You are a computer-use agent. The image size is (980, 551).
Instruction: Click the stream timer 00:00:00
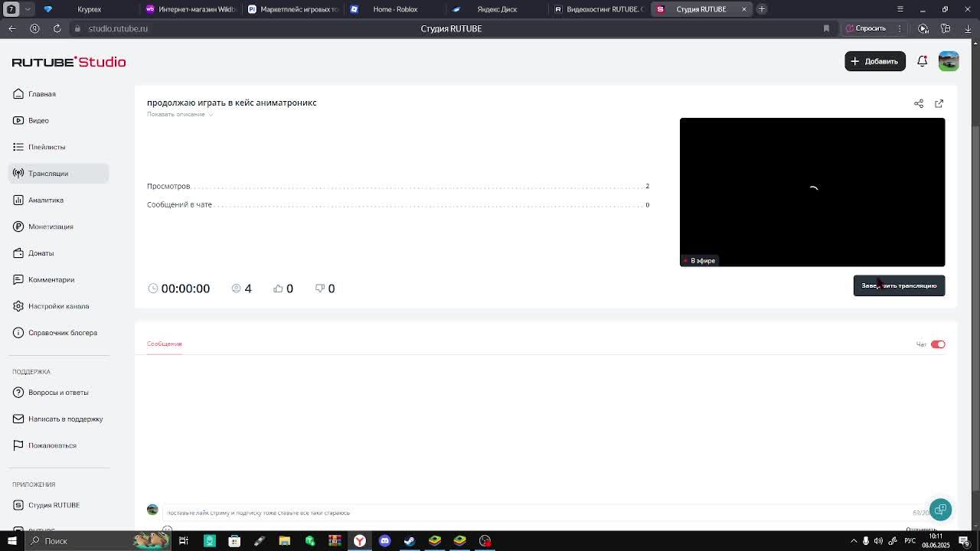(179, 289)
